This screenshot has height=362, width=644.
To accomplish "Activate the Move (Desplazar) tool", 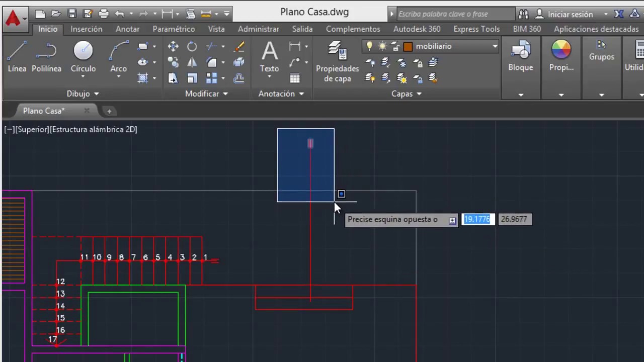I will (x=173, y=47).
